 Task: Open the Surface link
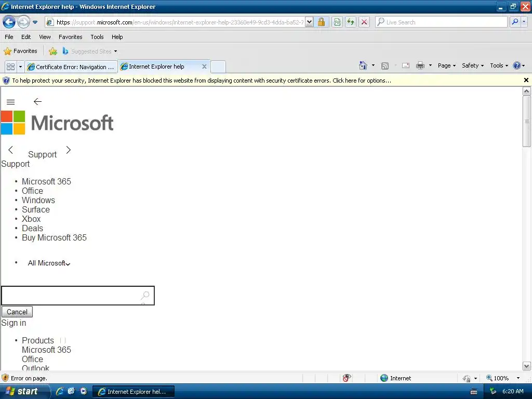coord(36,210)
